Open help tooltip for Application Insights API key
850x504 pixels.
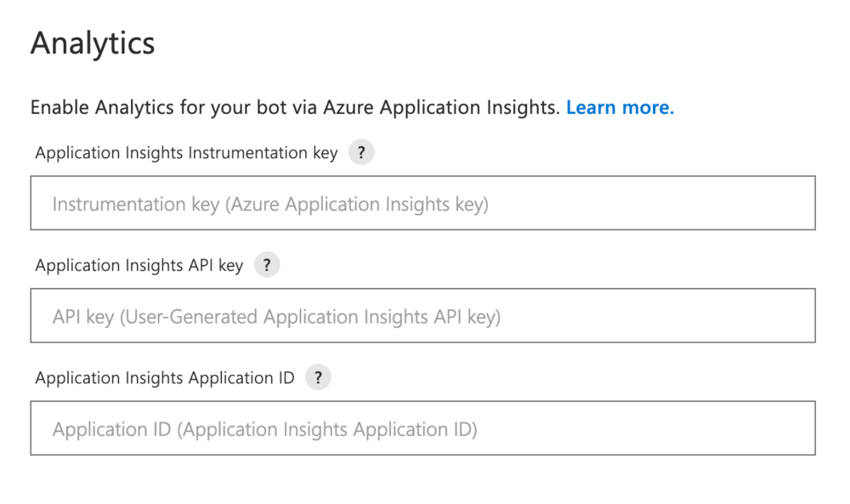267,265
